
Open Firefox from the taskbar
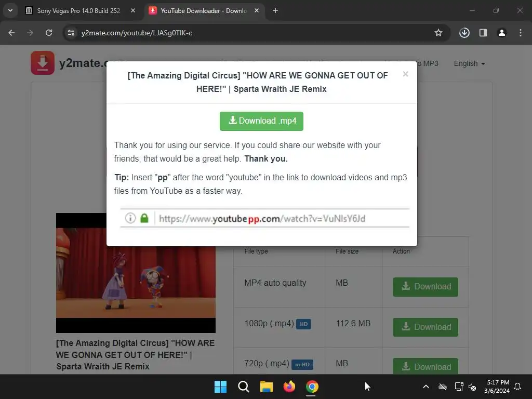tap(289, 387)
